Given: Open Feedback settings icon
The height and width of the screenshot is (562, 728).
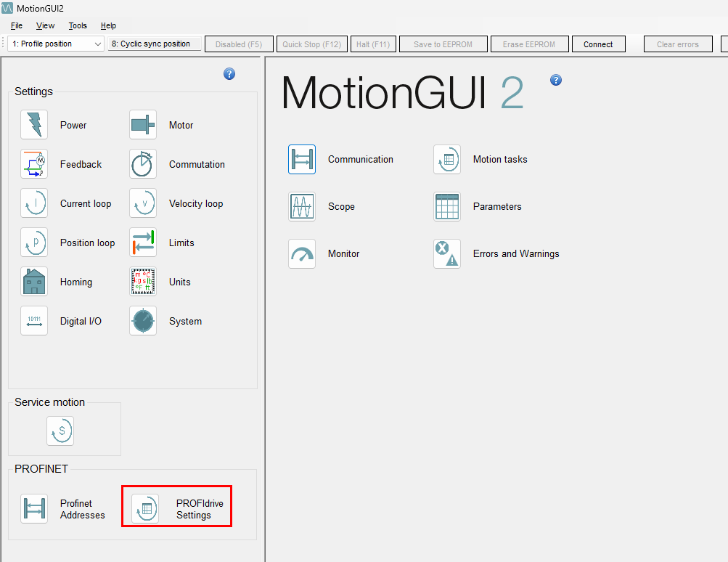Looking at the screenshot, I should [34, 164].
